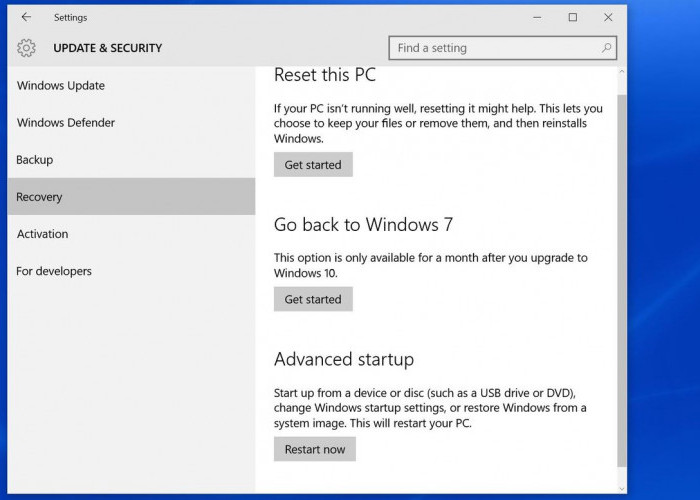Click the Settings title in the title bar
This screenshot has width=700, height=500.
71,17
